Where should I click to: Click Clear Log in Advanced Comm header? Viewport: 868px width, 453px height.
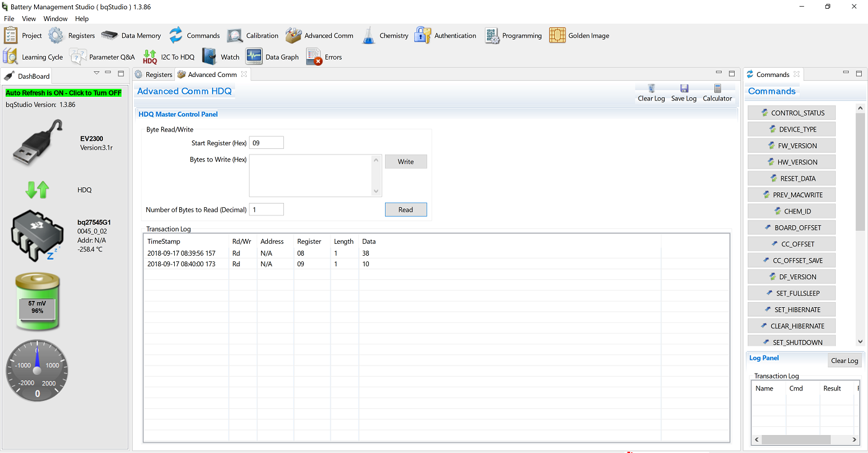click(651, 93)
